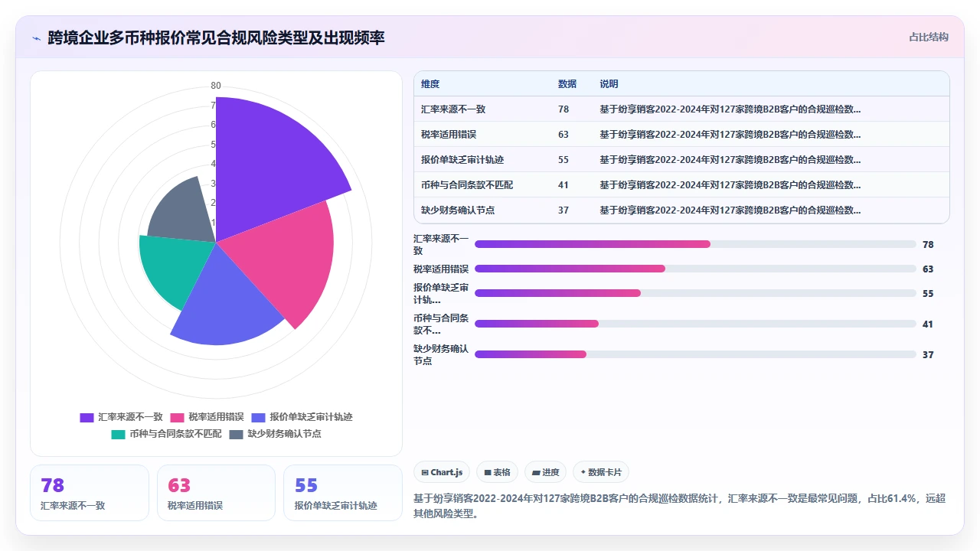Click the 维度 column header
The image size is (980, 551).
coord(430,84)
